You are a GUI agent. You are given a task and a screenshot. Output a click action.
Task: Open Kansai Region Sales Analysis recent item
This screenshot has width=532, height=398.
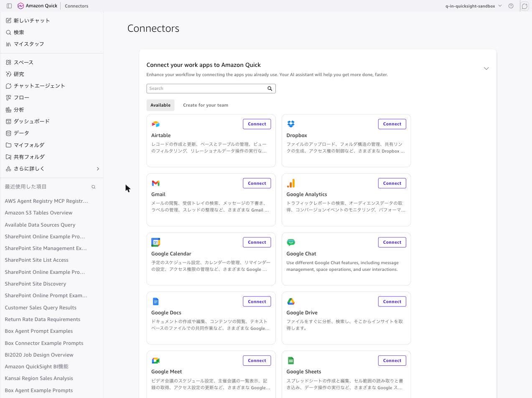click(39, 378)
